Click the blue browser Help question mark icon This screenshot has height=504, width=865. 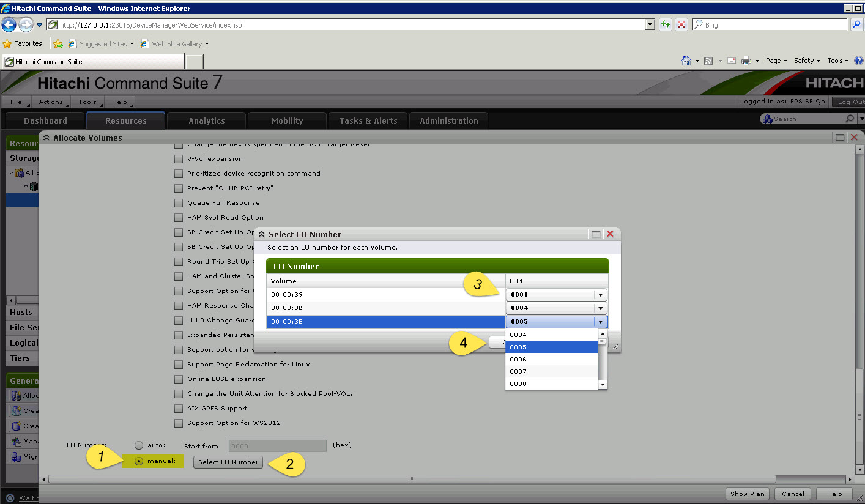(858, 61)
